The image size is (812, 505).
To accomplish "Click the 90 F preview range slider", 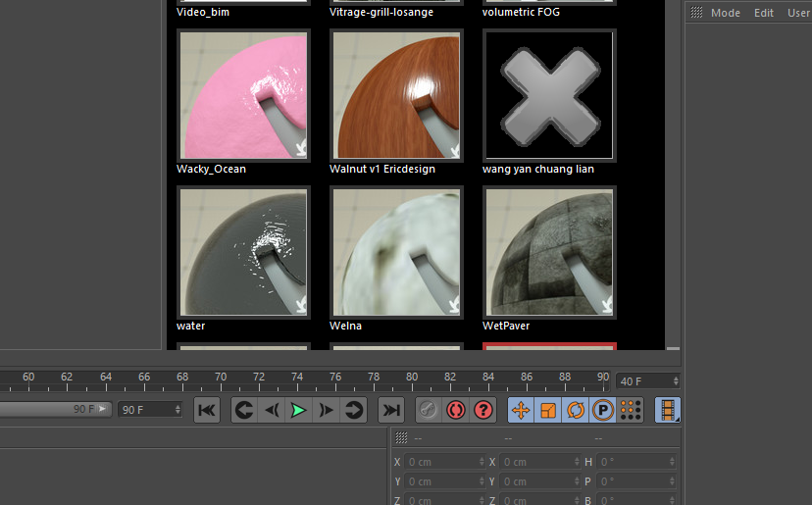I will pos(56,409).
